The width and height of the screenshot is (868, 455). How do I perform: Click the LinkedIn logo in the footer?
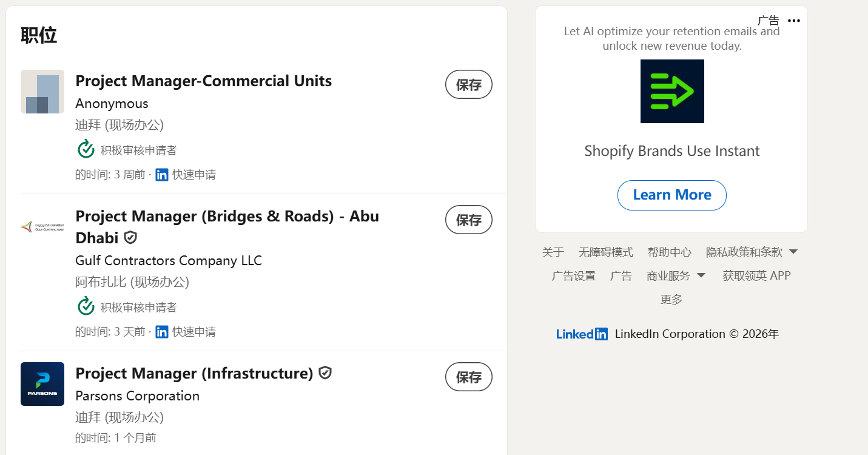582,334
